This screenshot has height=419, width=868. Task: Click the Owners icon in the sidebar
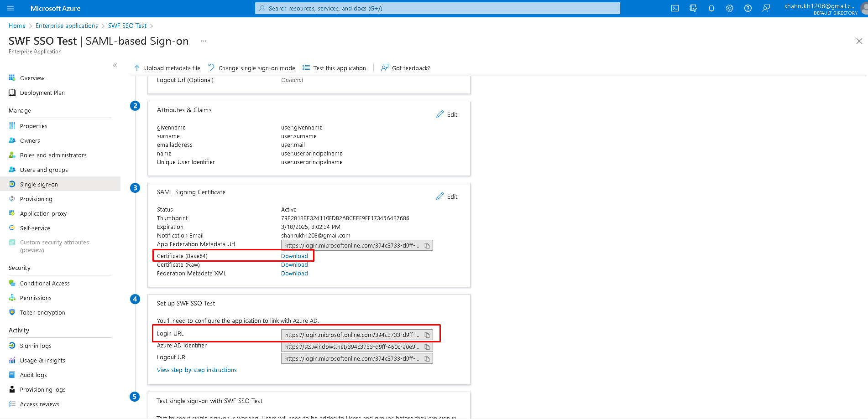12,140
